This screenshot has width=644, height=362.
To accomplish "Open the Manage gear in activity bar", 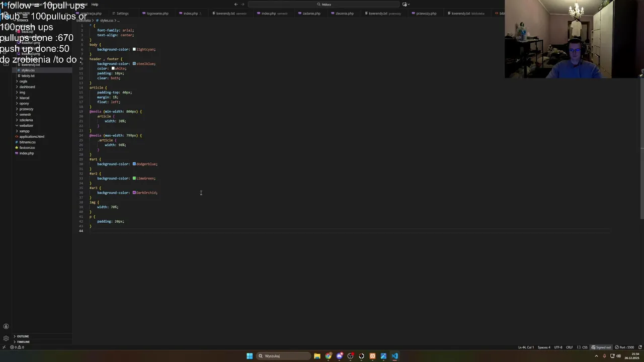I will [6, 338].
